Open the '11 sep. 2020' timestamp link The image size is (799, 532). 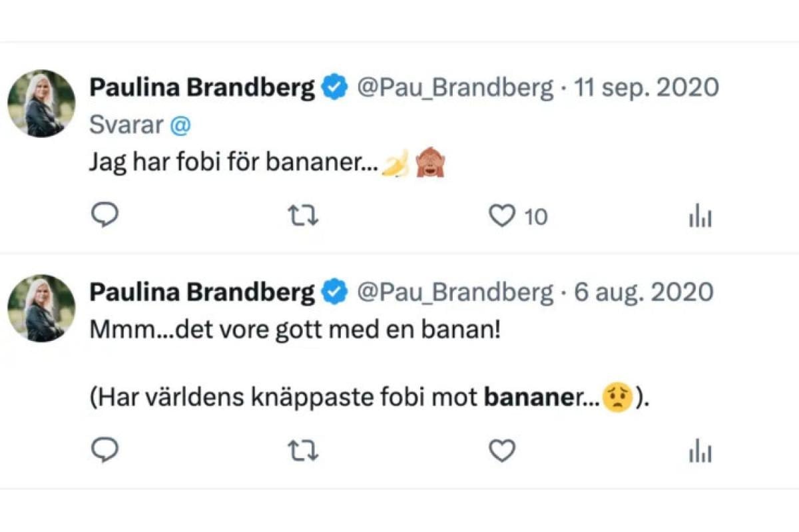(x=647, y=88)
